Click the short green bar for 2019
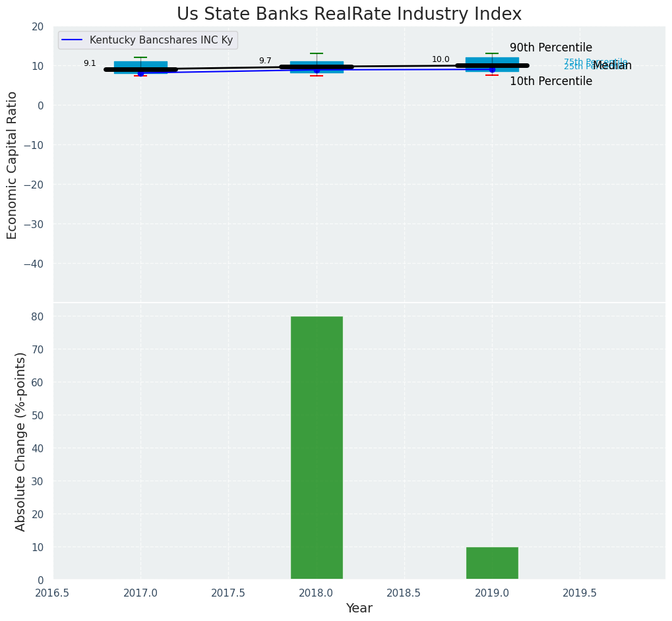 (x=492, y=563)
